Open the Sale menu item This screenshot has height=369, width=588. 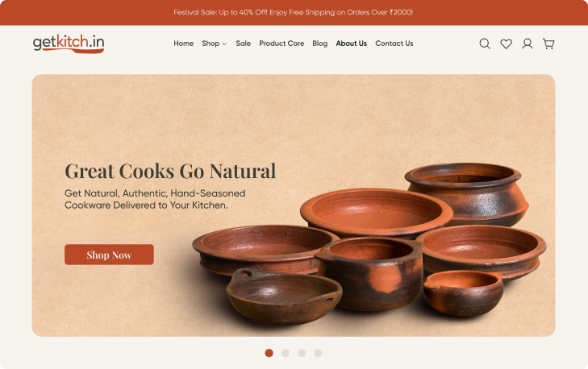pos(243,44)
